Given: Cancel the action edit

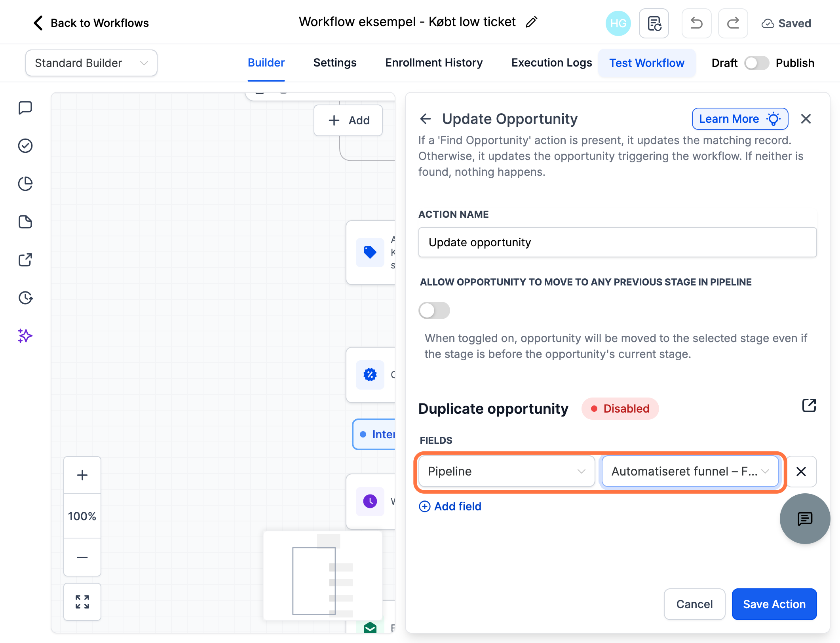Looking at the screenshot, I should tap(694, 604).
